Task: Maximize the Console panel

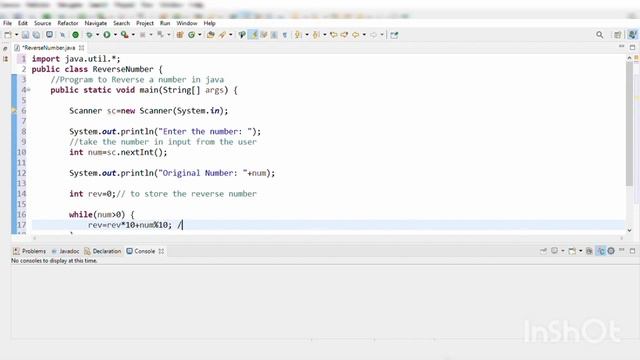Action: coord(632,251)
